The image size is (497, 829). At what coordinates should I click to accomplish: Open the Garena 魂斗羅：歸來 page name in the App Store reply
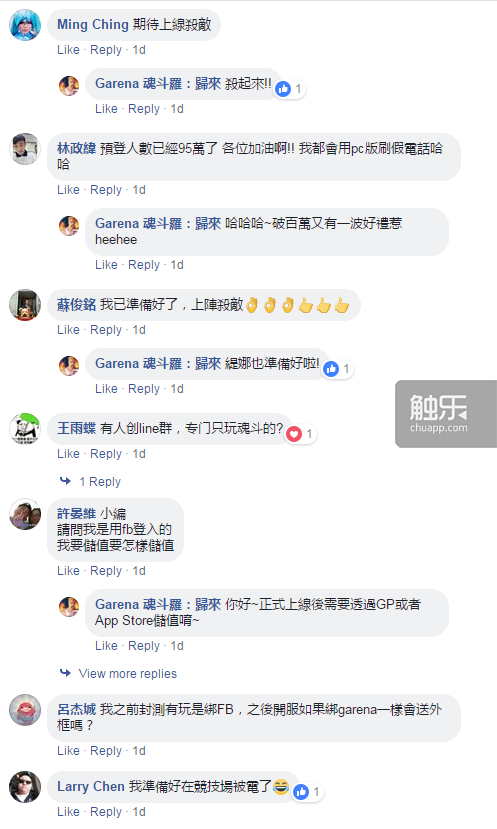point(158,604)
